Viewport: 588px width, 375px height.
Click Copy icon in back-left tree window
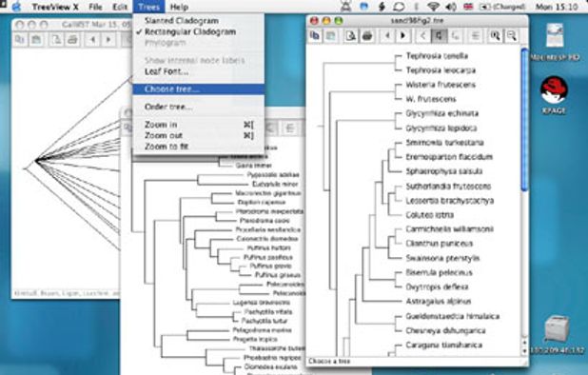tap(19, 40)
